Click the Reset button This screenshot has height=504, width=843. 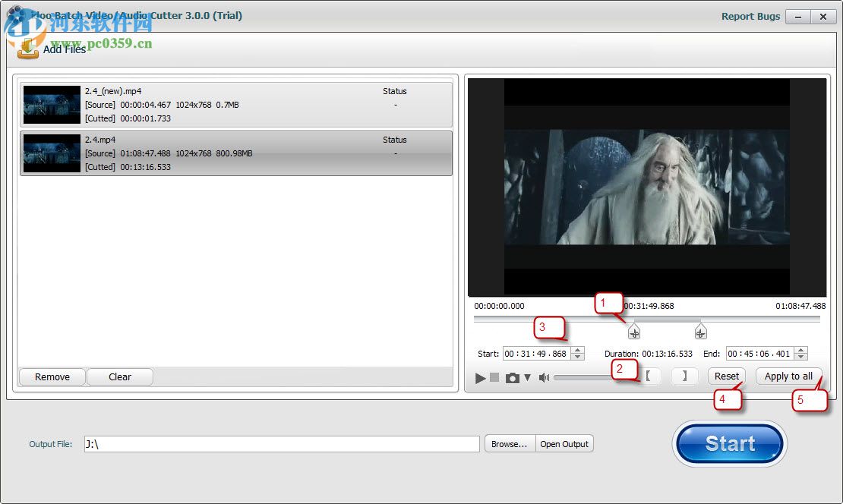point(726,376)
